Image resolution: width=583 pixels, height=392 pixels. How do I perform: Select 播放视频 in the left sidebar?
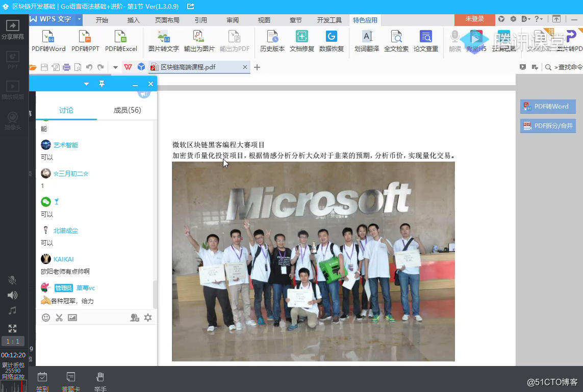click(13, 90)
